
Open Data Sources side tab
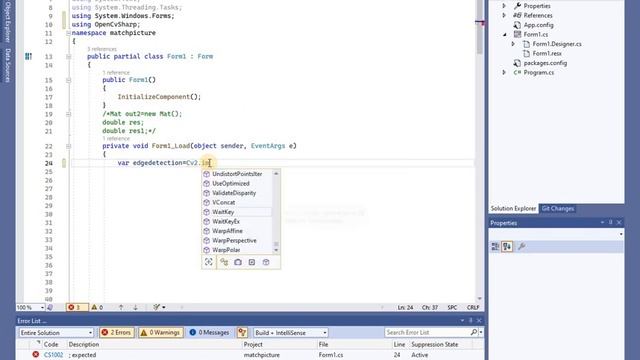7,65
